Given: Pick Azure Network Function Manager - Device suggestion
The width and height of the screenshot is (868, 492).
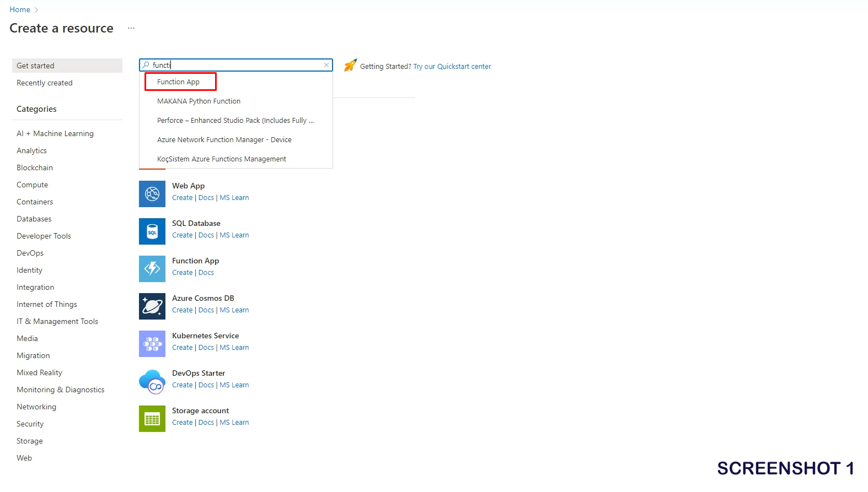Looking at the screenshot, I should (224, 140).
